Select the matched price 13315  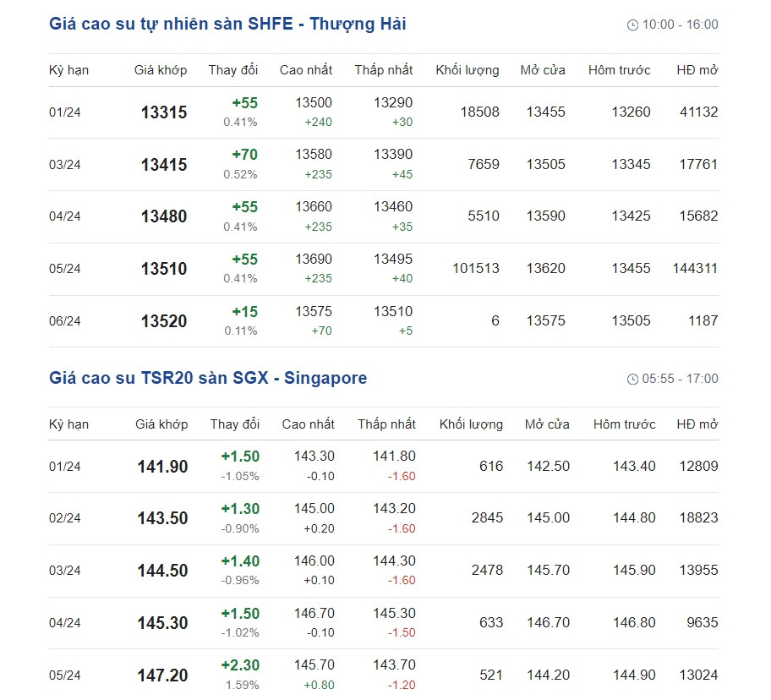164,112
